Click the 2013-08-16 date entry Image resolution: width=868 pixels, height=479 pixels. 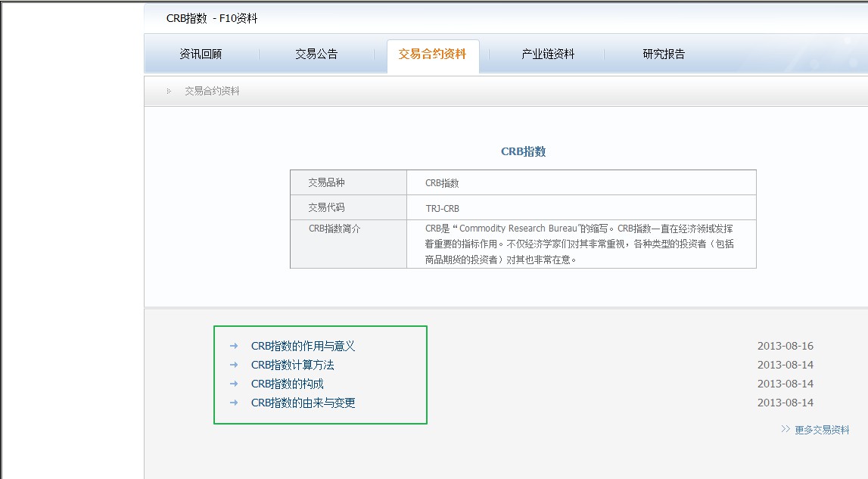[785, 346]
